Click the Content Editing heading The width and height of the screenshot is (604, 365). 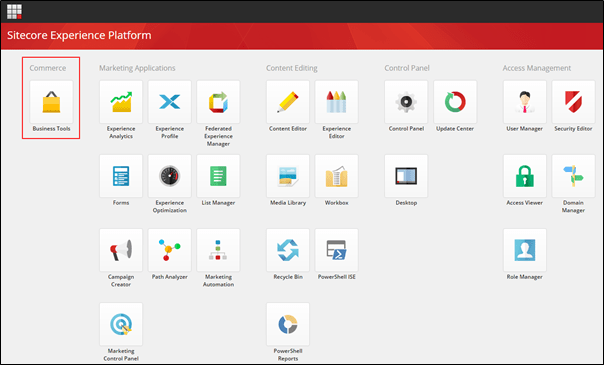pyautogui.click(x=292, y=68)
